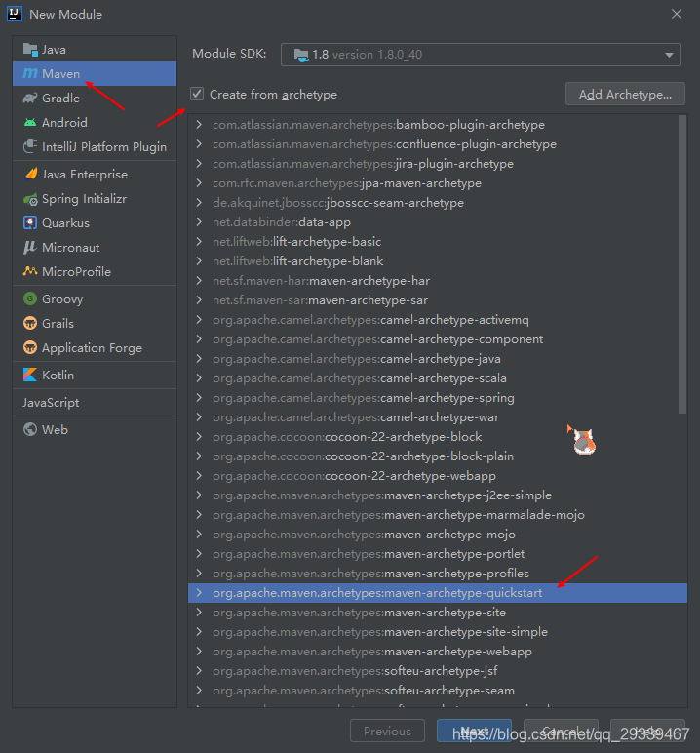700x753 pixels.
Task: Expand lift-archetype-basic node
Action: [x=199, y=242]
